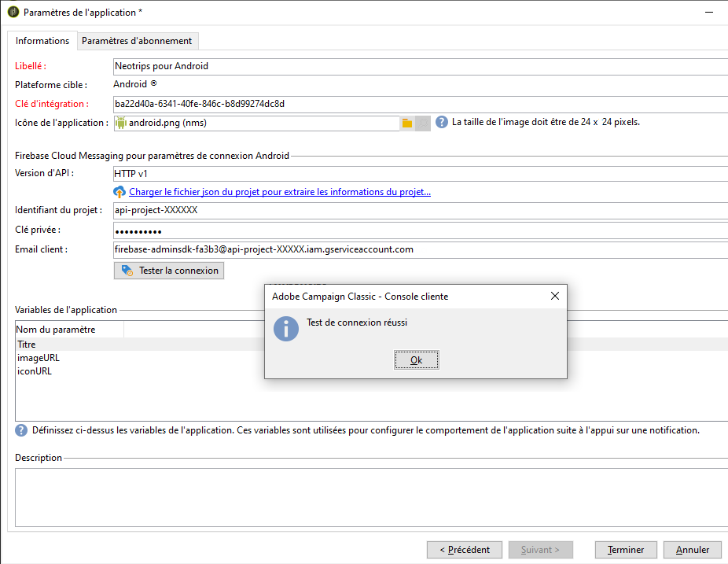Click the Libellé field with Neotrips pour Android
The height and width of the screenshot is (564, 728).
click(x=420, y=66)
